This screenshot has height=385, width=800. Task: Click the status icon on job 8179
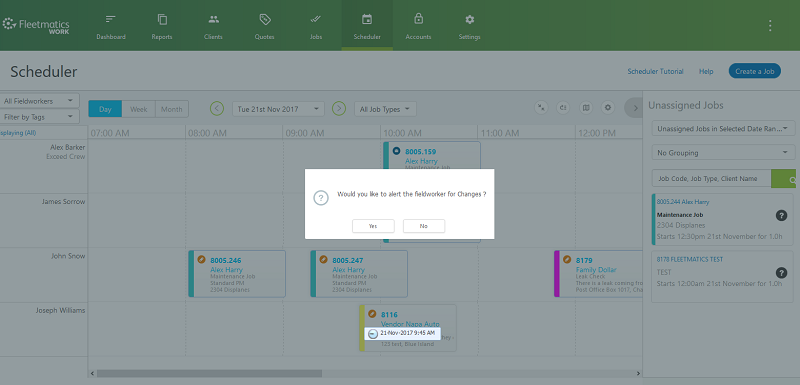click(x=567, y=260)
